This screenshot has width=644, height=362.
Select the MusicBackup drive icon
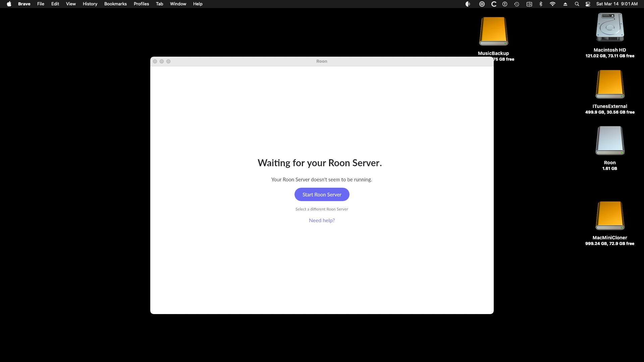(x=493, y=32)
